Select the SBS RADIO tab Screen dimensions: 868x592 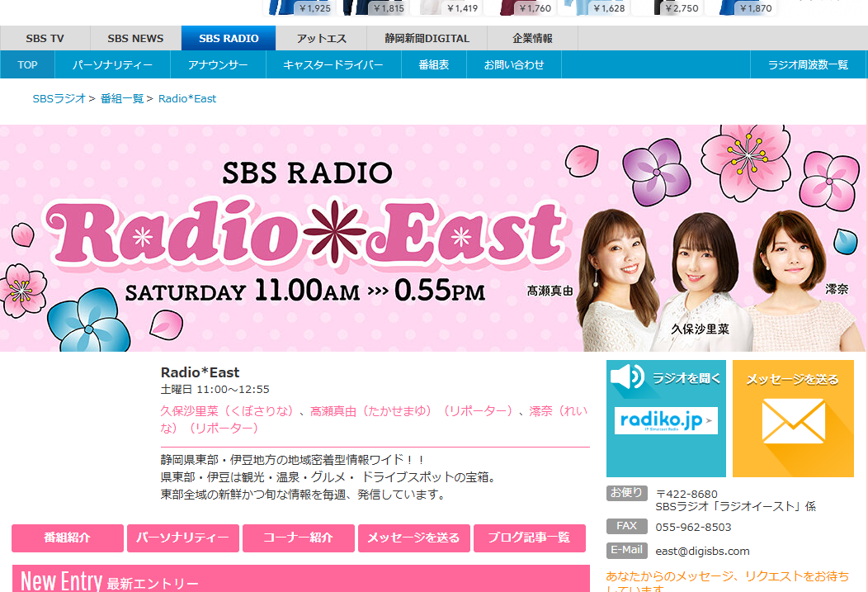point(229,38)
